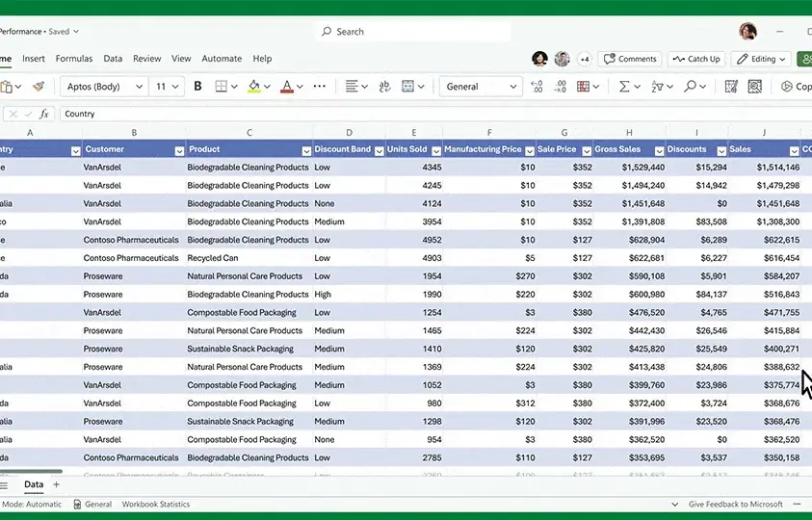
Task: Open the Data ribbon tab
Action: point(113,59)
